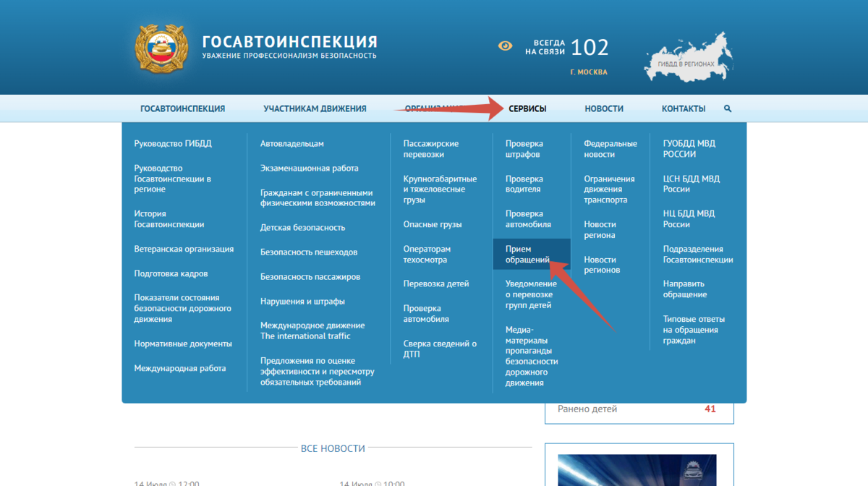Open Подразделения Госавтоинспекции link
Image resolution: width=868 pixels, height=486 pixels.
698,254
